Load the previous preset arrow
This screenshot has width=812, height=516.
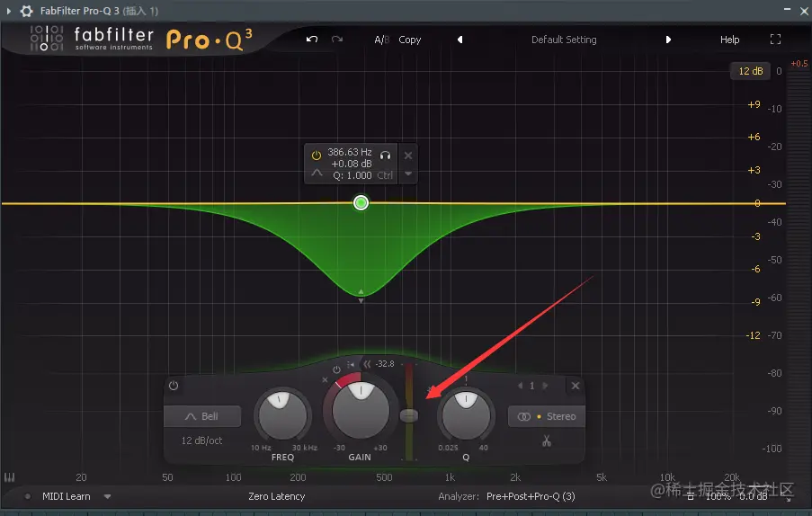point(460,40)
